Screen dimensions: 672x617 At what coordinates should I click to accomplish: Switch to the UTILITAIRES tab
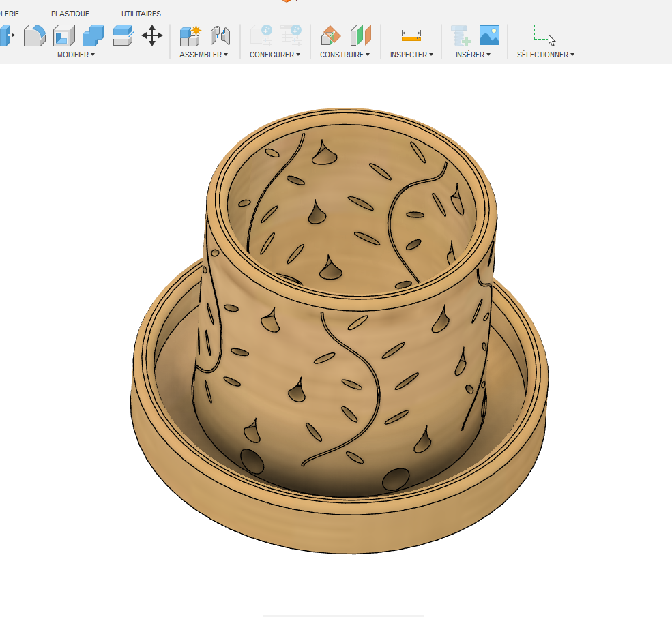point(141,14)
